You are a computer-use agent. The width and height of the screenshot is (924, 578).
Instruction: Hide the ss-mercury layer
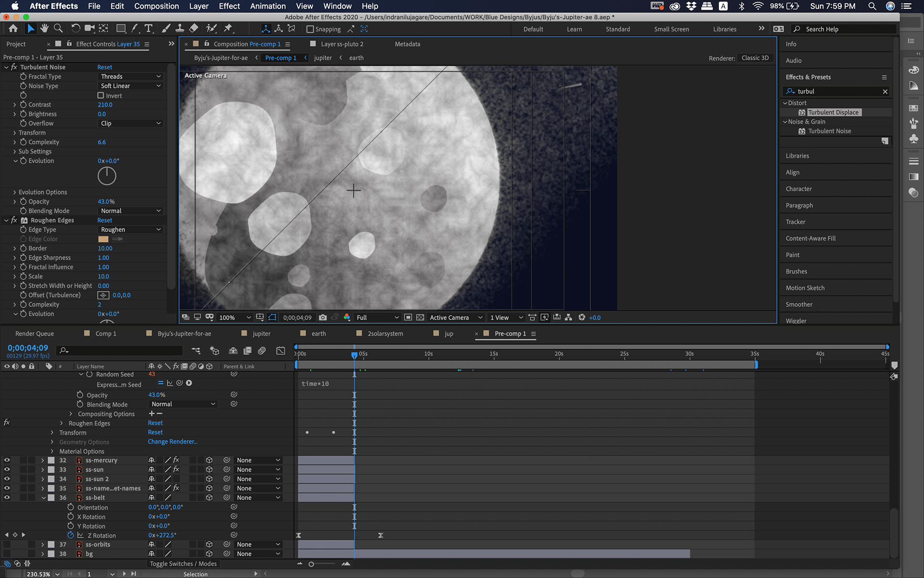tap(7, 460)
